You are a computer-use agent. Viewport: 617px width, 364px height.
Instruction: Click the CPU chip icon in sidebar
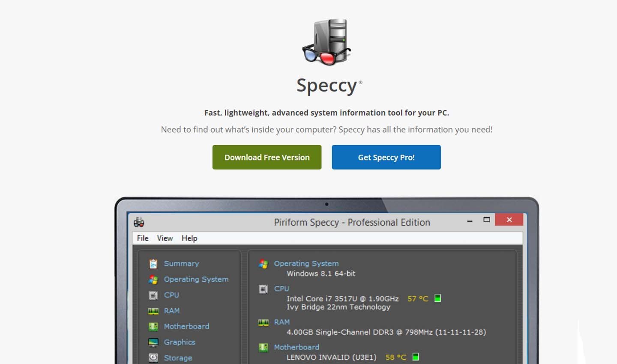click(153, 295)
